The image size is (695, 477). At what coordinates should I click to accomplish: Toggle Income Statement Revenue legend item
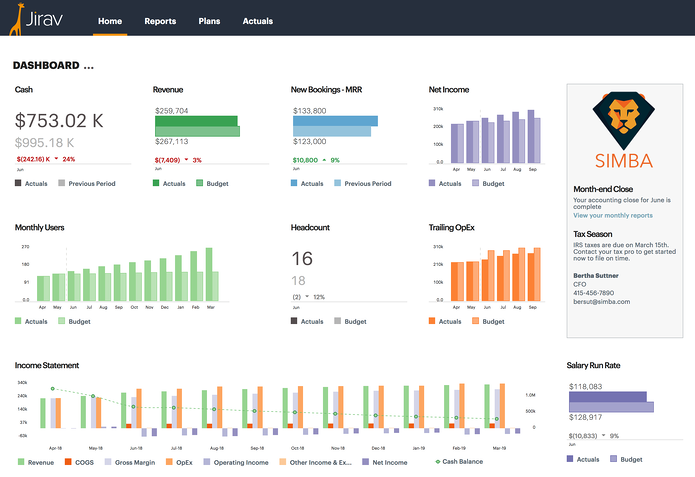coord(35,462)
